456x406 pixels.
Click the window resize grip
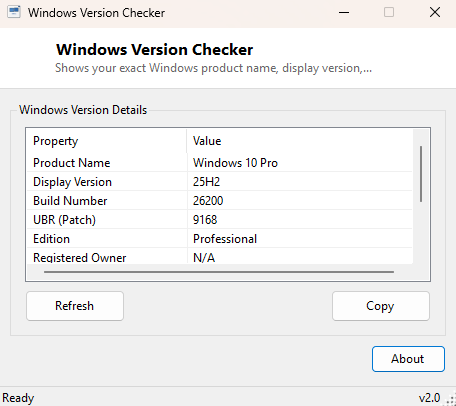pyautogui.click(x=451, y=400)
